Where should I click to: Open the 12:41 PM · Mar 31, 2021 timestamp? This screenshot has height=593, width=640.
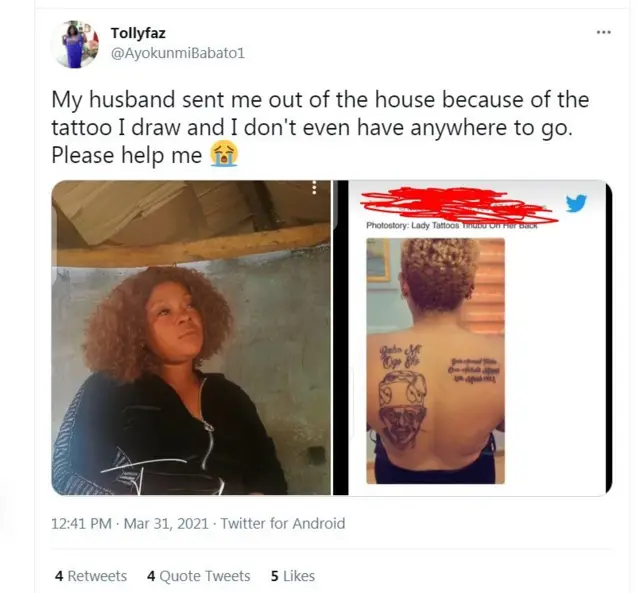[x=130, y=523]
